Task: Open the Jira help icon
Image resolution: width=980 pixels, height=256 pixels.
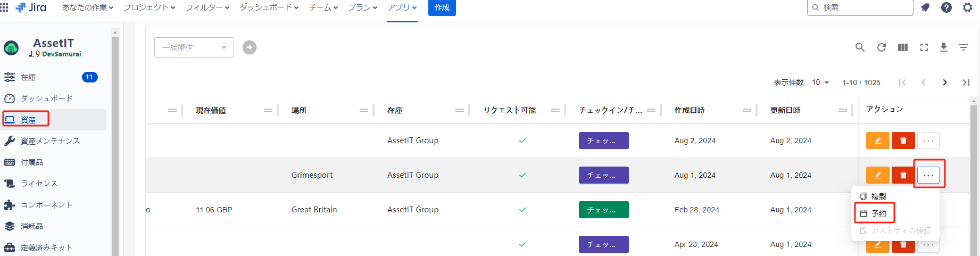Action: click(946, 7)
